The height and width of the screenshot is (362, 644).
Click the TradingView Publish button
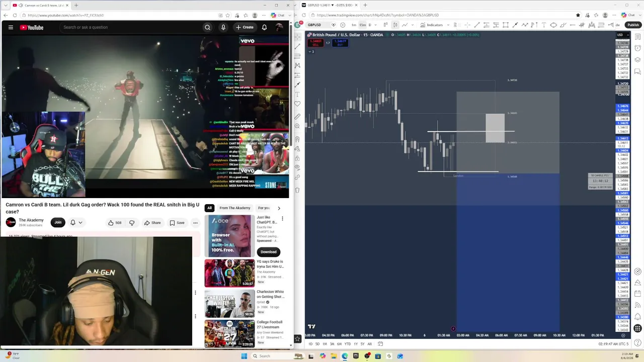point(633,25)
